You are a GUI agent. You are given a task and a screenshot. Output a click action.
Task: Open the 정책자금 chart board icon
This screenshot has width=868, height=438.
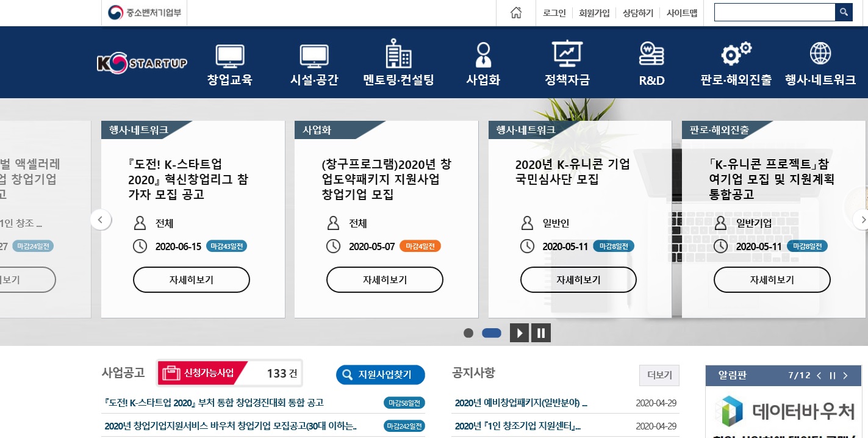click(567, 53)
